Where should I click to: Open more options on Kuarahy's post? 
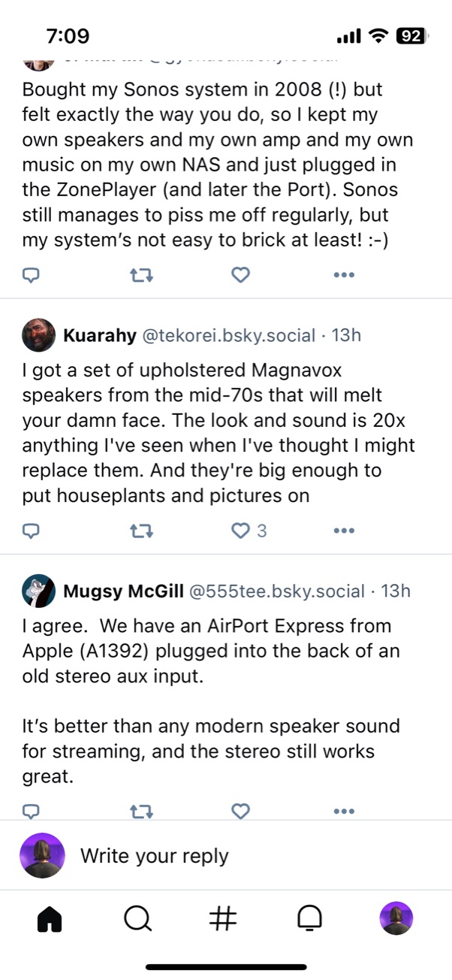point(343,531)
